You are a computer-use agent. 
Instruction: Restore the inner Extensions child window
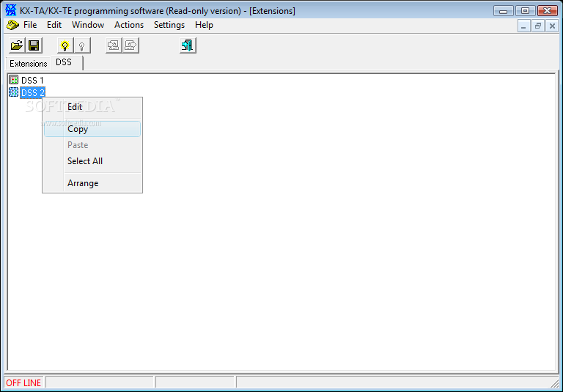pos(538,26)
